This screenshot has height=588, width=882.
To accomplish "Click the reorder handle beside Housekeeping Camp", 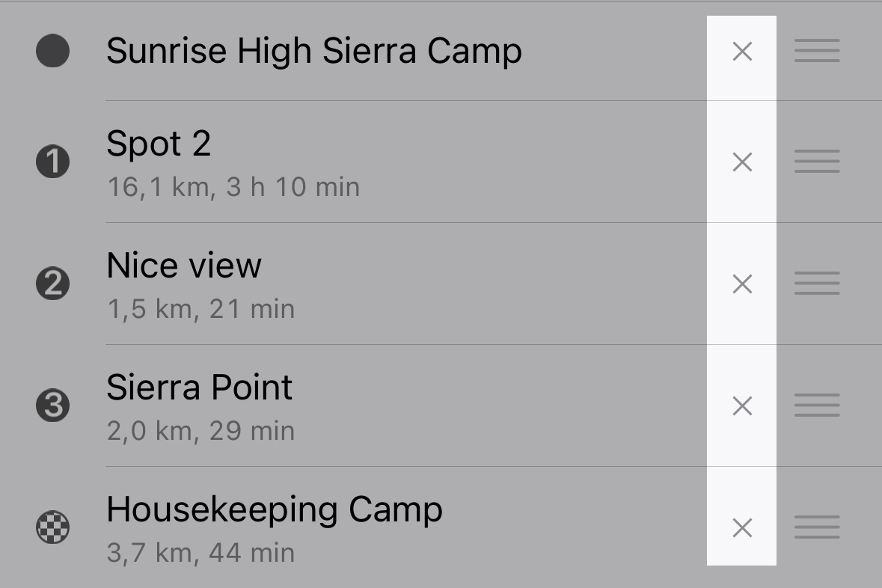I will point(816,527).
